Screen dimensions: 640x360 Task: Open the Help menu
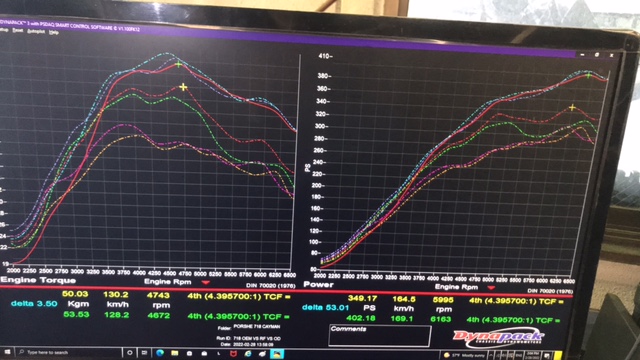click(54, 32)
